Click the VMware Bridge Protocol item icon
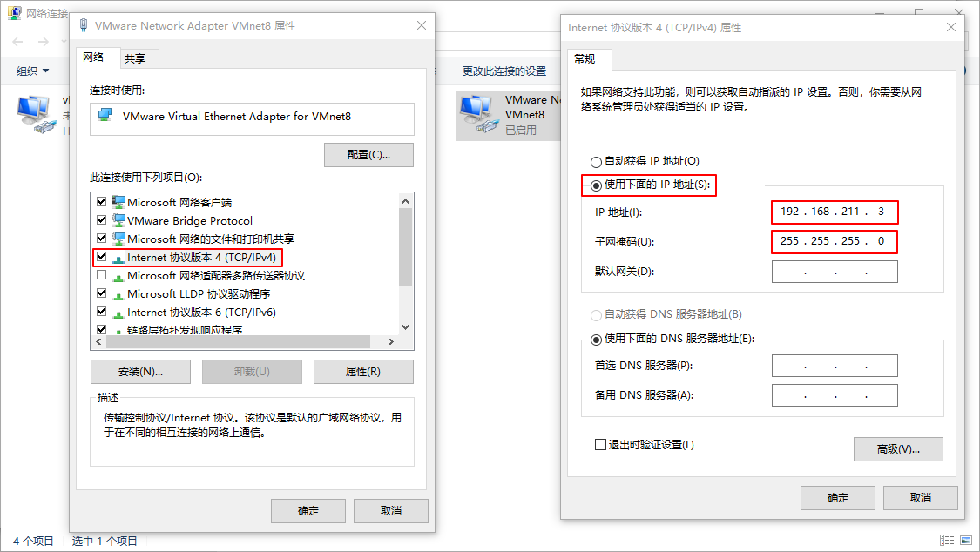 118,219
